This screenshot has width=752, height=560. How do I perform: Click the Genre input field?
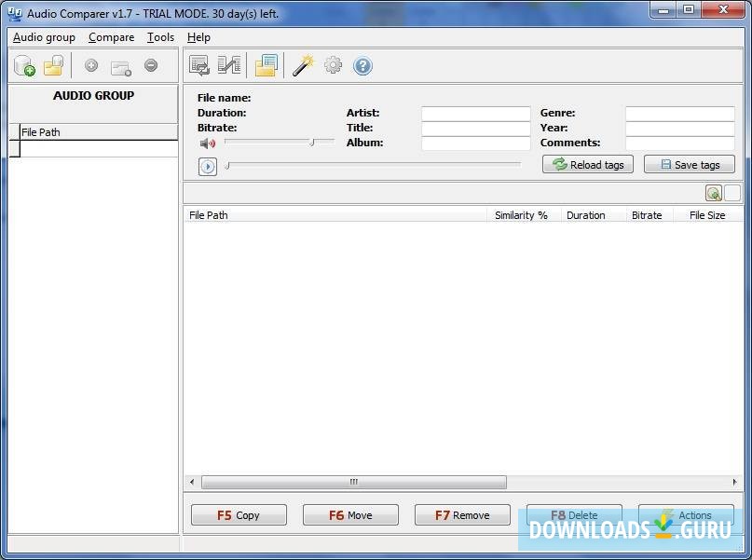[x=680, y=113]
